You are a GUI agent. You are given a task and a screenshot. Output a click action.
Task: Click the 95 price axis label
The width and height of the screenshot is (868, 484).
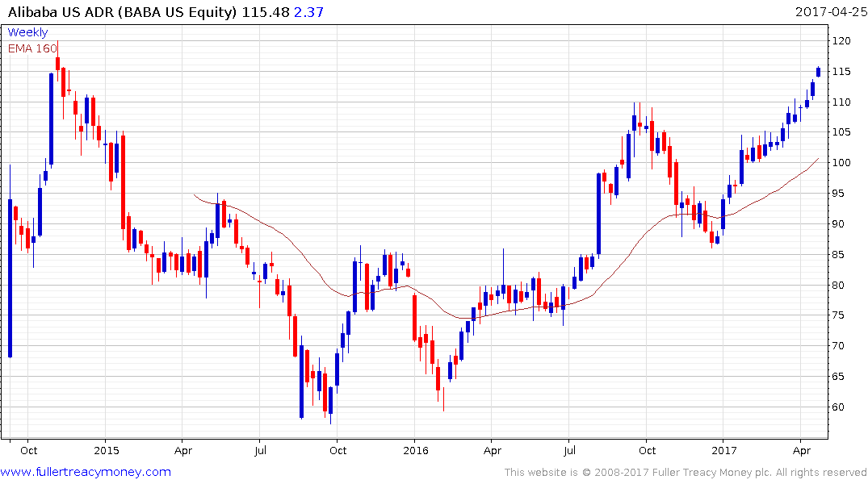click(838, 193)
